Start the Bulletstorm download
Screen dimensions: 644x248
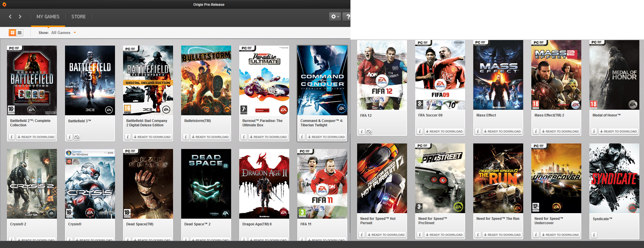click(x=210, y=137)
